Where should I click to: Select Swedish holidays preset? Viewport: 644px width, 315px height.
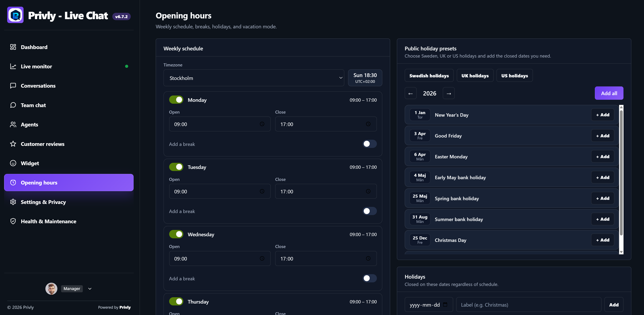(429, 75)
